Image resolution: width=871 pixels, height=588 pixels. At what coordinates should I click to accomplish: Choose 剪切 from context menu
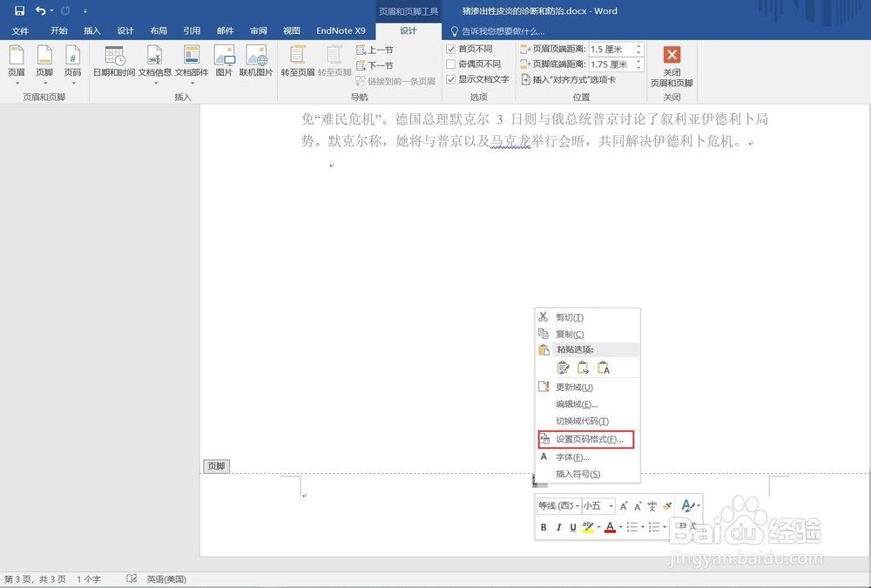coord(588,317)
